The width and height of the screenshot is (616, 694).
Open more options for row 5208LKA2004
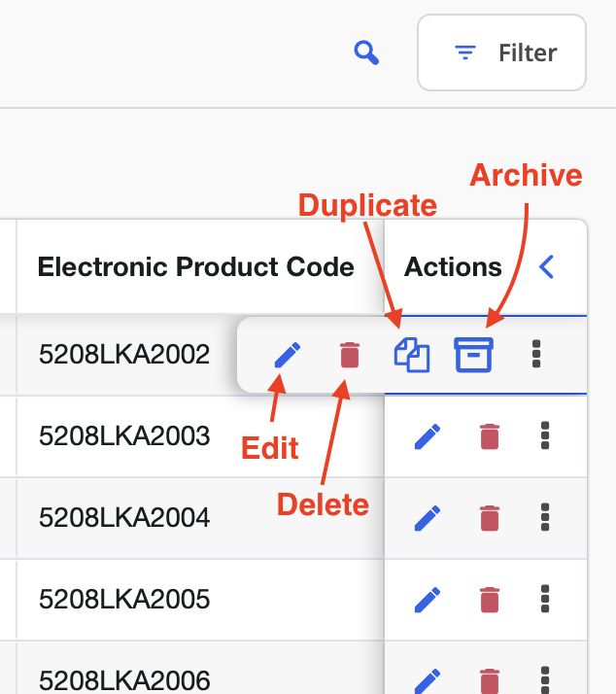pyautogui.click(x=545, y=517)
